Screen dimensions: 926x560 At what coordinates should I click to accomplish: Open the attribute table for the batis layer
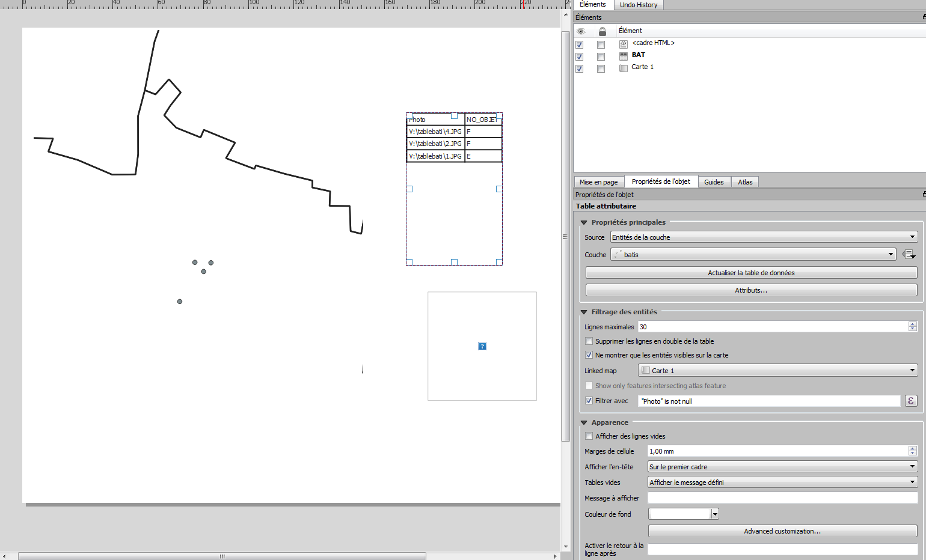(x=909, y=255)
